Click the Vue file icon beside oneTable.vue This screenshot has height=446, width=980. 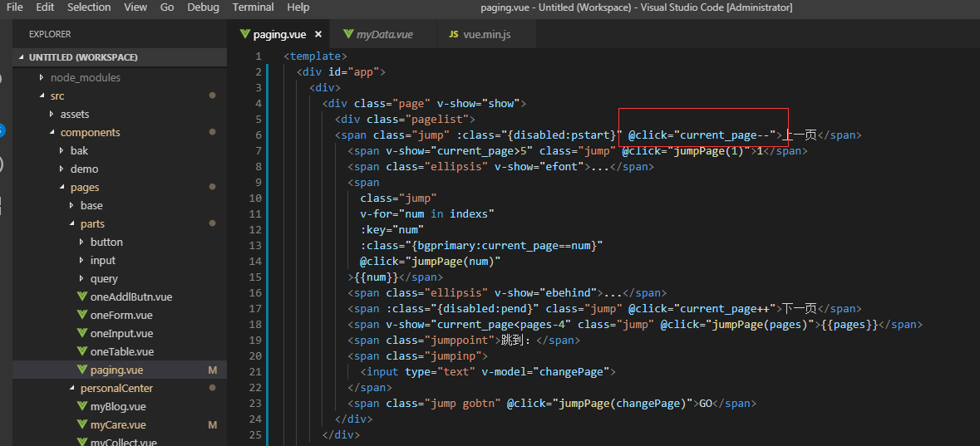pos(81,351)
